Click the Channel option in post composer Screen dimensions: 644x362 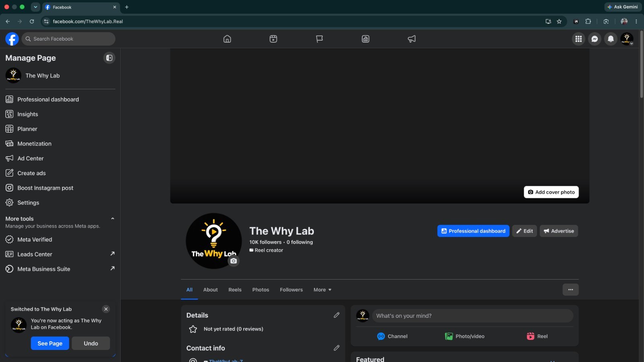392,336
